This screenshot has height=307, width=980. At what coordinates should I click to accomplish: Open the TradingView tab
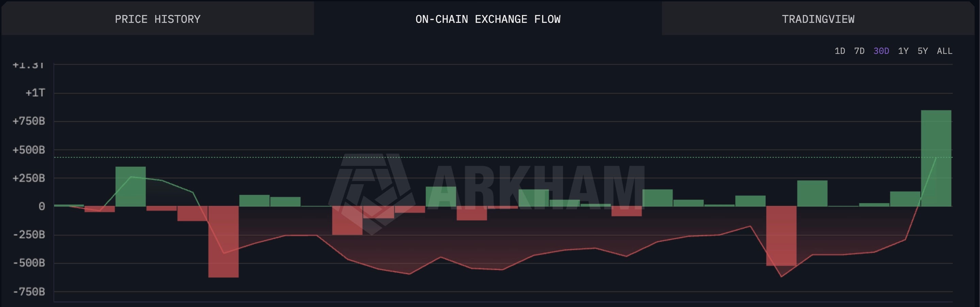click(x=818, y=19)
